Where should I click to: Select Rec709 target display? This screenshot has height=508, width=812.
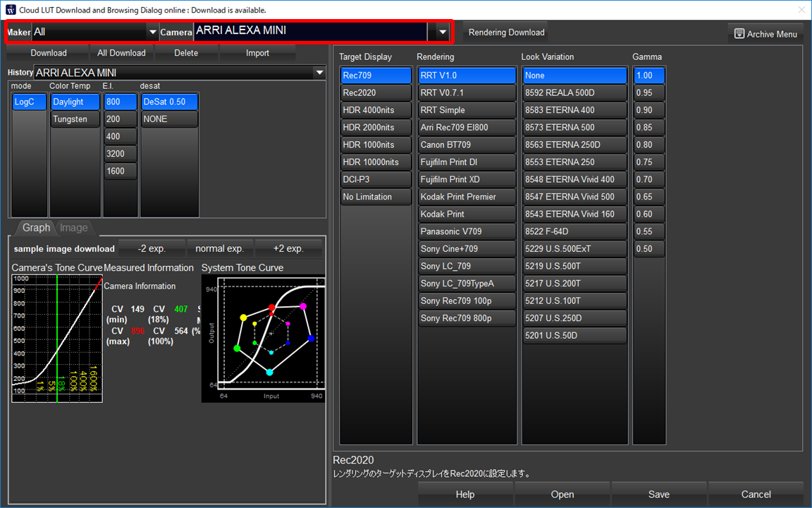(x=376, y=75)
